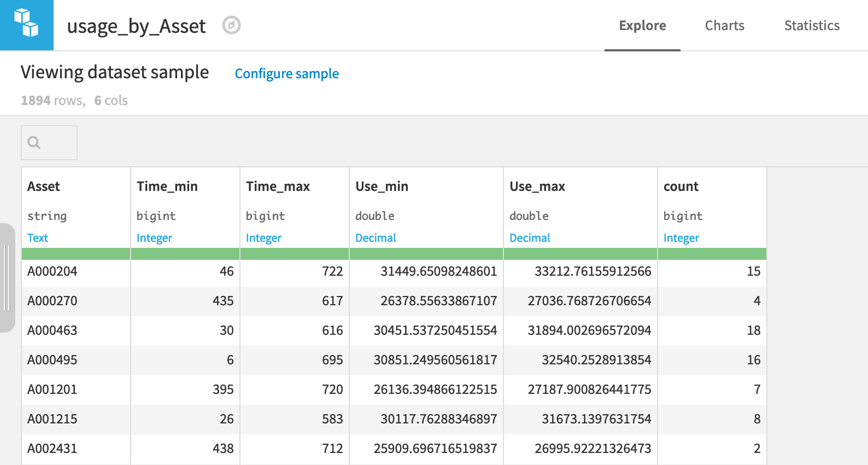Click the usage_by_Asset dataset title
This screenshot has height=465, width=868.
coord(136,26)
